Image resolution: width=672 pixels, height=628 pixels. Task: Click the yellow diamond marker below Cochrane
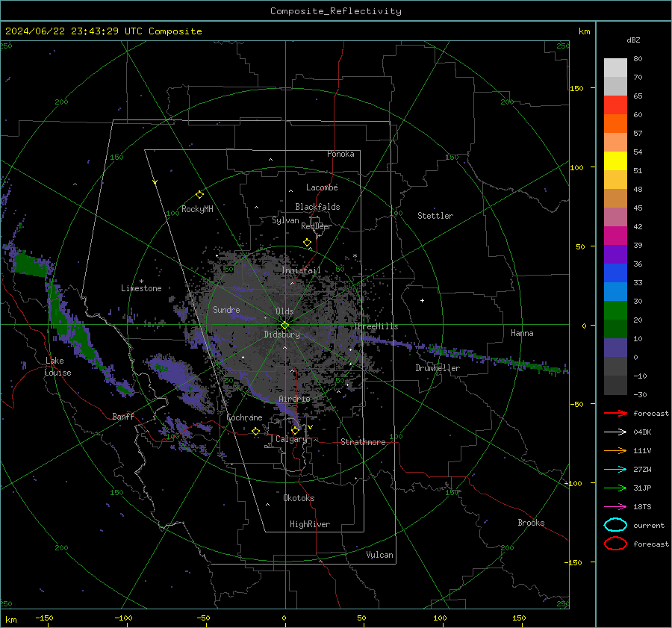(x=256, y=431)
